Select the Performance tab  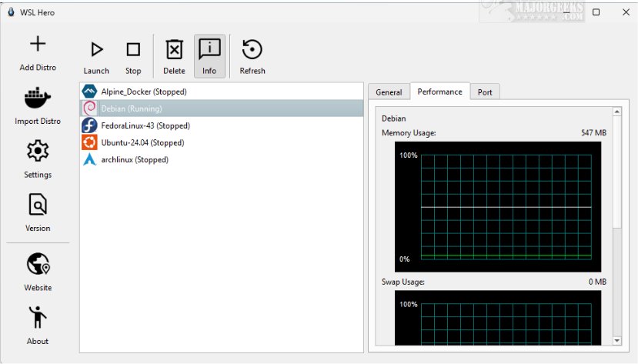[x=439, y=92]
